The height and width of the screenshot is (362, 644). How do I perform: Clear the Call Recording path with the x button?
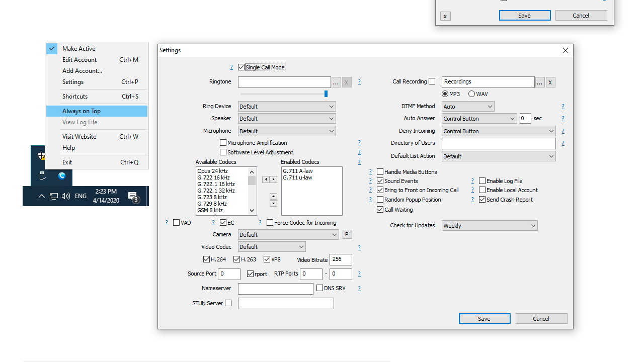coord(550,82)
